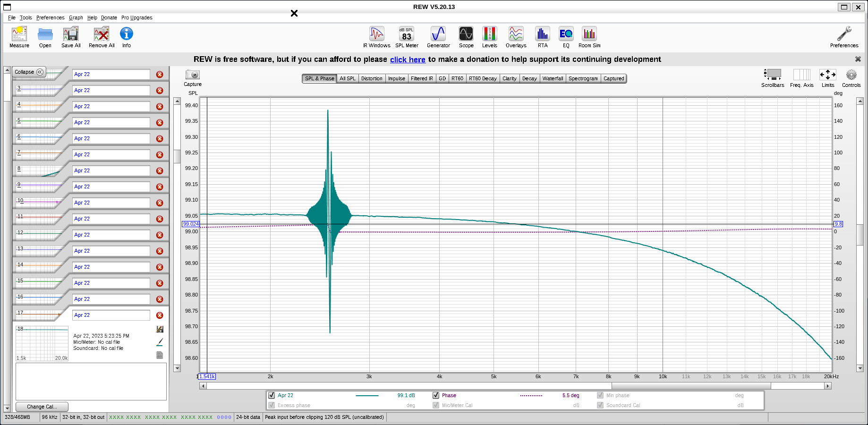Collapse the measurements panel

pyautogui.click(x=29, y=72)
